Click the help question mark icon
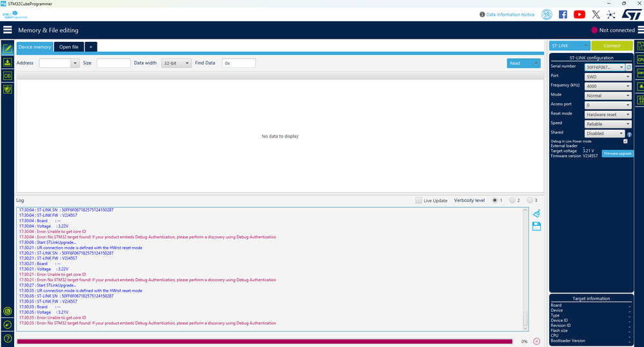 [7, 339]
